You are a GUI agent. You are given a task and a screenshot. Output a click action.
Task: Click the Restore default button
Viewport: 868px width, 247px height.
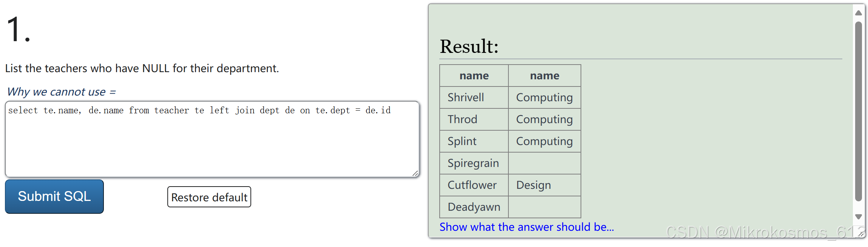click(209, 197)
